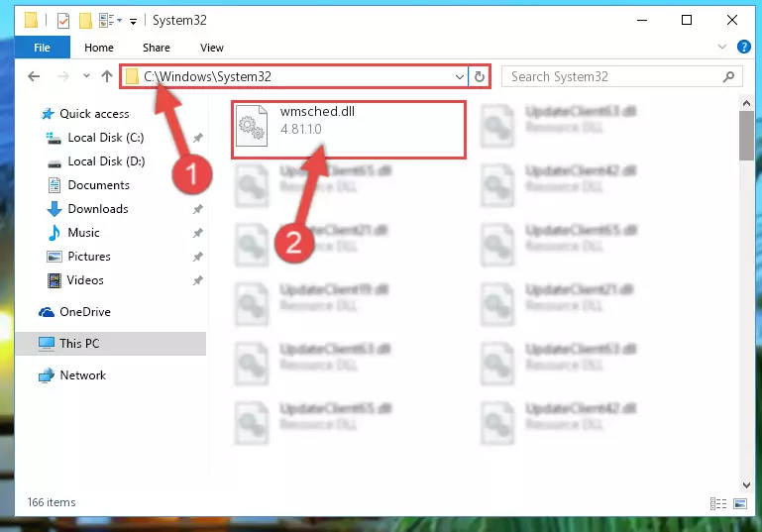The height and width of the screenshot is (532, 762).
Task: Click the 166 items status text
Action: [x=52, y=502]
